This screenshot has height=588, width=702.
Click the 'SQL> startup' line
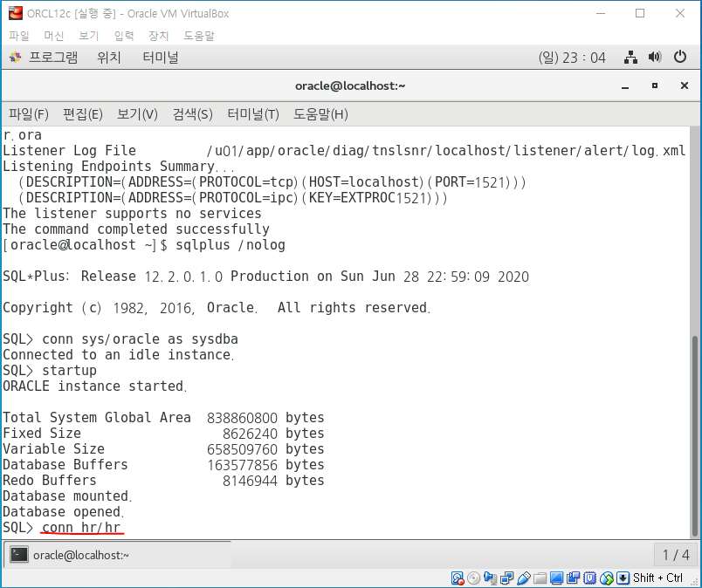(50, 370)
